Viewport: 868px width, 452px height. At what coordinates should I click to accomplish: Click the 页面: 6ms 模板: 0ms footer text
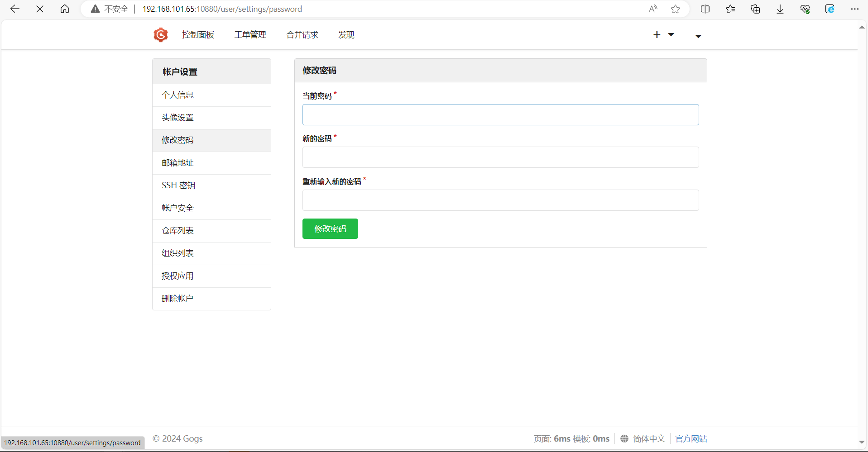tap(571, 438)
